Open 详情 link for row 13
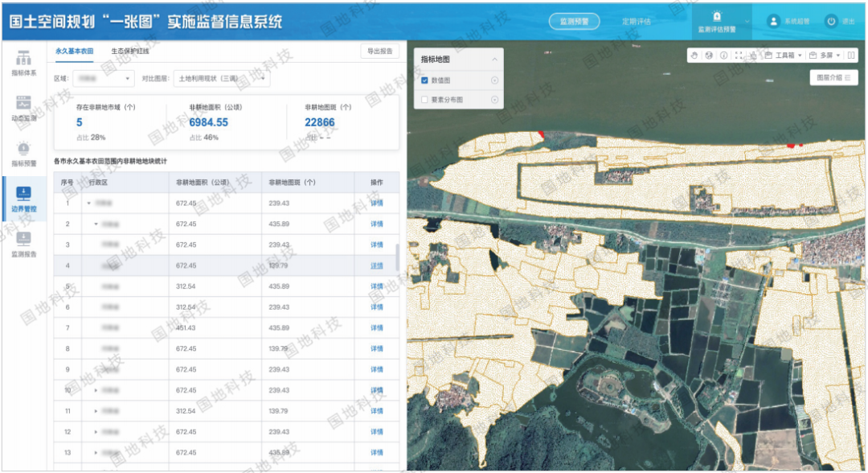This screenshot has width=868, height=473. [377, 453]
